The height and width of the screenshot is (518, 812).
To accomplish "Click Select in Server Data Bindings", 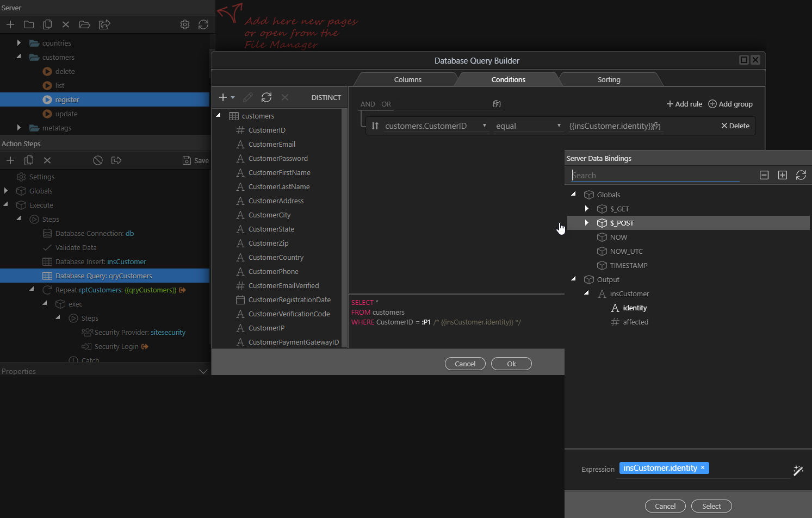I will [711, 506].
